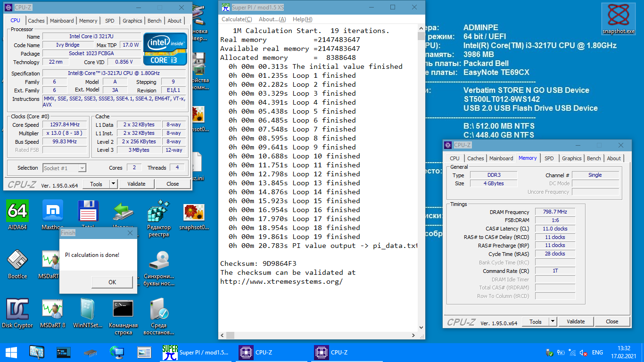Image resolution: width=644 pixels, height=362 pixels.
Task: Switch to Mainboard tab in CPU-Z Memory window
Action: 501,158
